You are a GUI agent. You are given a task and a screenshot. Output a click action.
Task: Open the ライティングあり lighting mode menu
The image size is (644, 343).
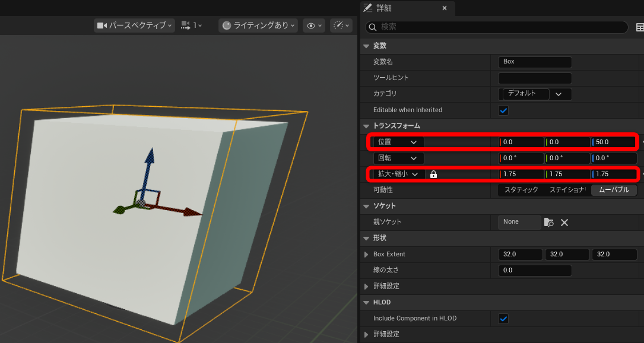[x=258, y=26]
